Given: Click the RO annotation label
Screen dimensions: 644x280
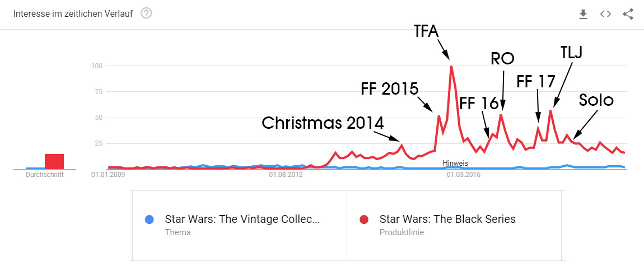Looking at the screenshot, I should (x=502, y=59).
